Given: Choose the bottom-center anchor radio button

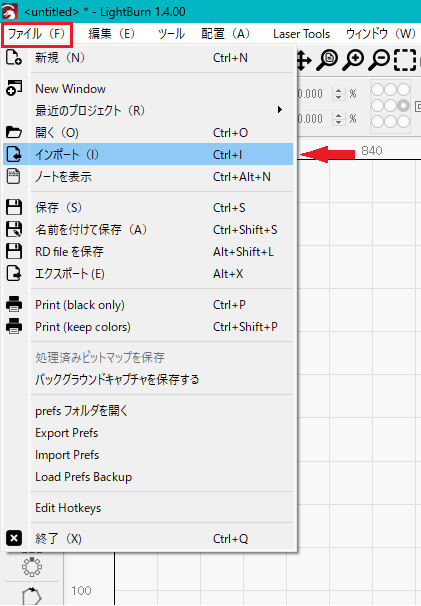Looking at the screenshot, I should (x=390, y=122).
